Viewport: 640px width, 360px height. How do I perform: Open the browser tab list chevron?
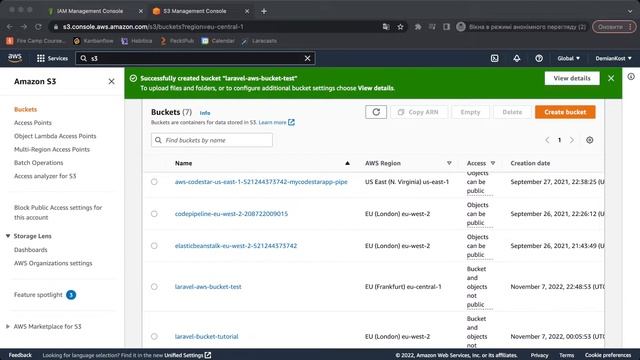(630, 11)
